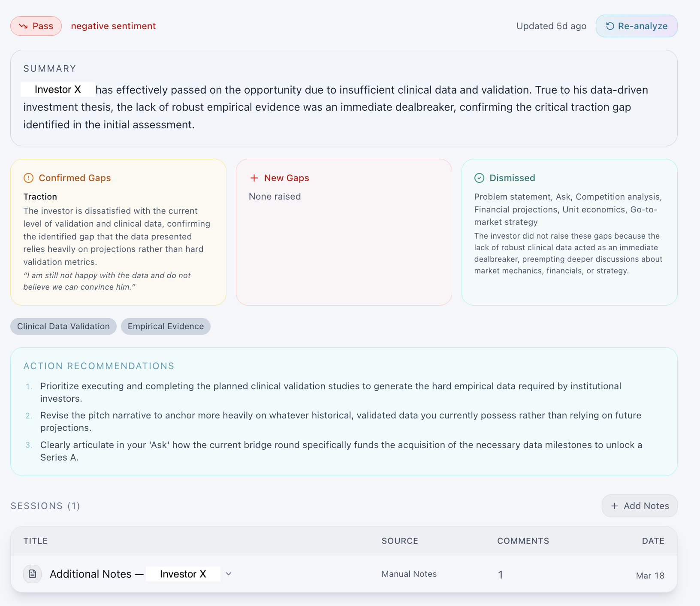The height and width of the screenshot is (606, 700).
Task: Click the alert icon beside Confirmed Gaps
Action: [28, 178]
